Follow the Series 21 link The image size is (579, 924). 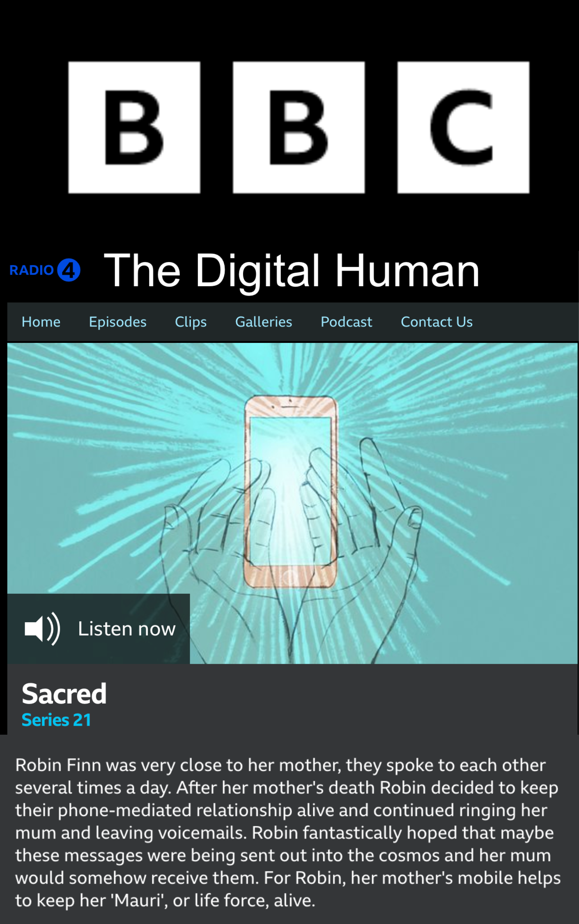point(56,720)
